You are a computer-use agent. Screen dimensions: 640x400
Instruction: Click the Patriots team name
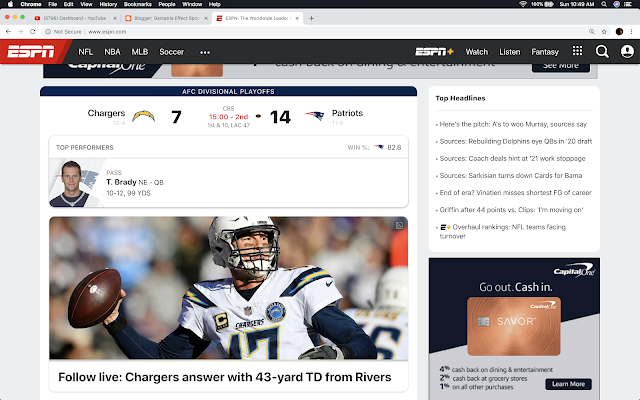point(347,113)
